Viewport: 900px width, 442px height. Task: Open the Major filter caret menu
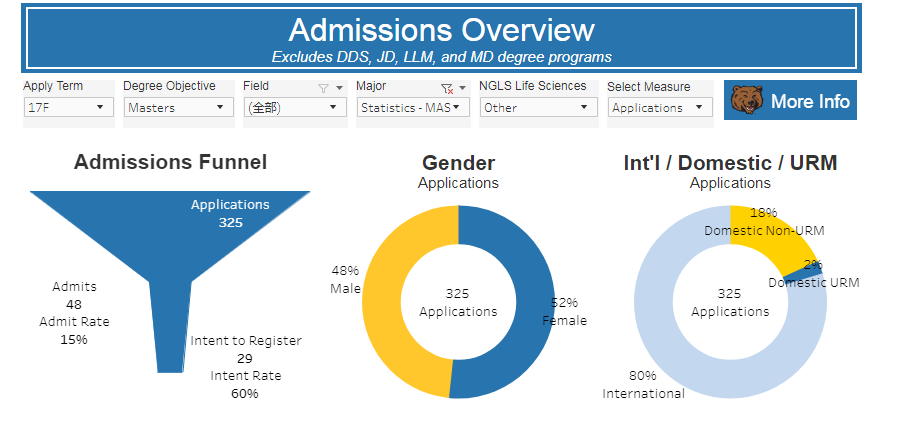point(462,88)
